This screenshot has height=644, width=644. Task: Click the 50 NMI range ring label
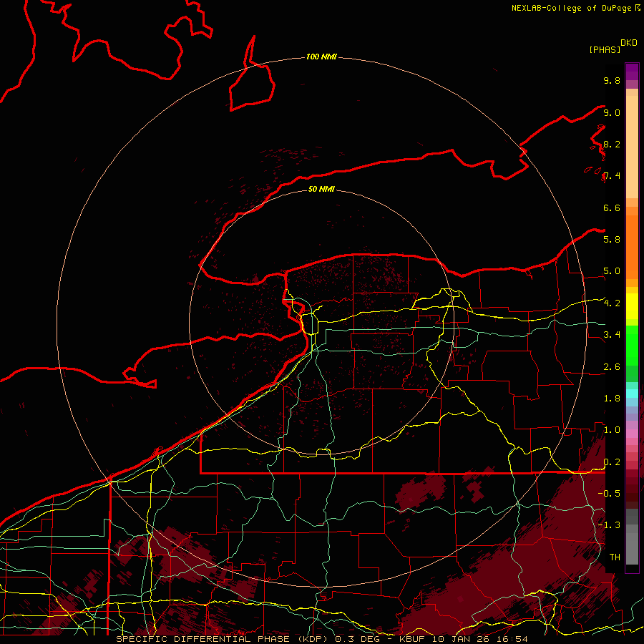pyautogui.click(x=321, y=189)
